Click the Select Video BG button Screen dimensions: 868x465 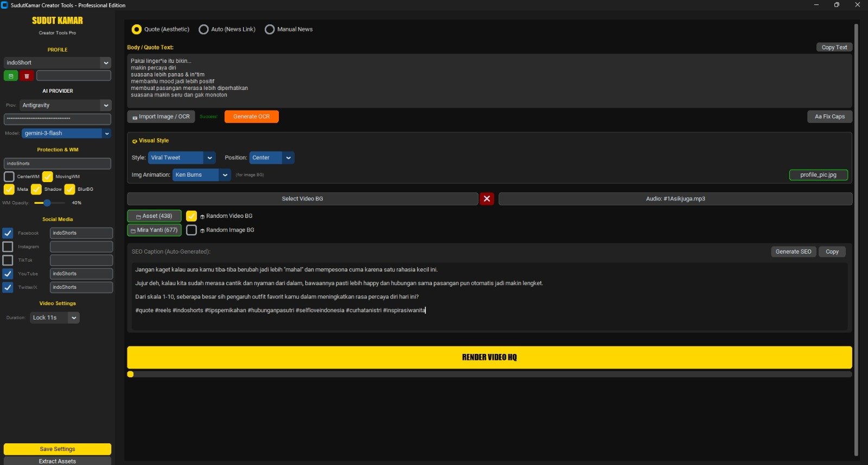(302, 199)
